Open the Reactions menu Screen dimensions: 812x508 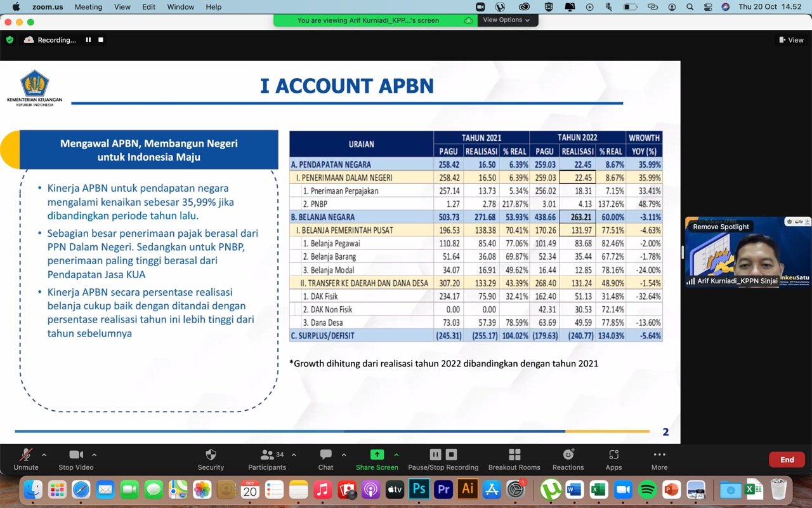pos(568,455)
